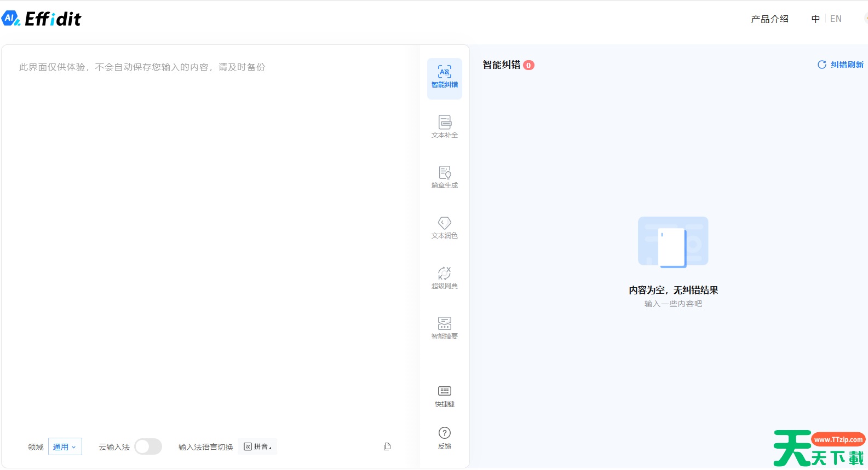Viewport: 868px width, 470px height.
Task: Show the 快捷键 keyboard shortcuts
Action: 444,396
